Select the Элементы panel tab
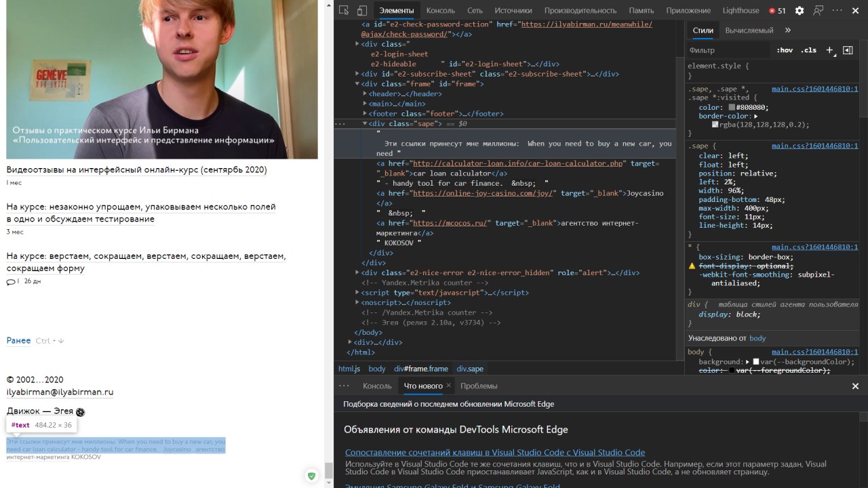 (x=397, y=10)
